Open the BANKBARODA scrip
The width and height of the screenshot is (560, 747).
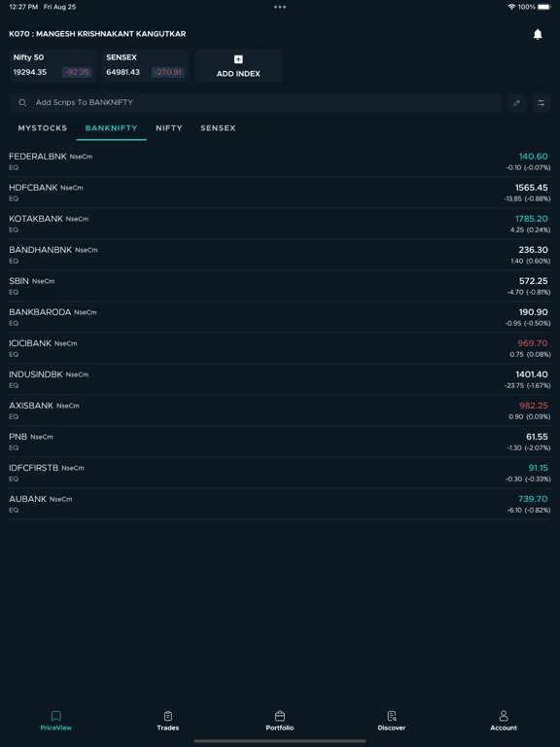coord(280,317)
